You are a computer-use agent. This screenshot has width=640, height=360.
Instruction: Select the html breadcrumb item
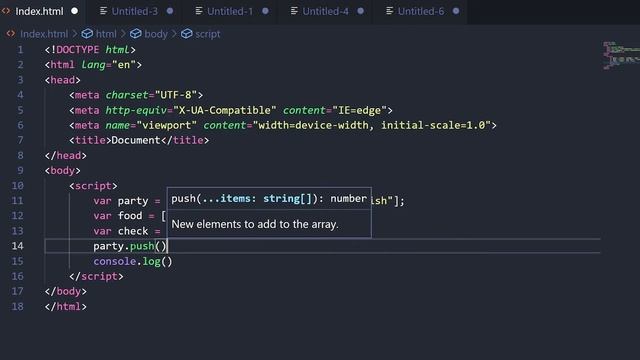106,34
